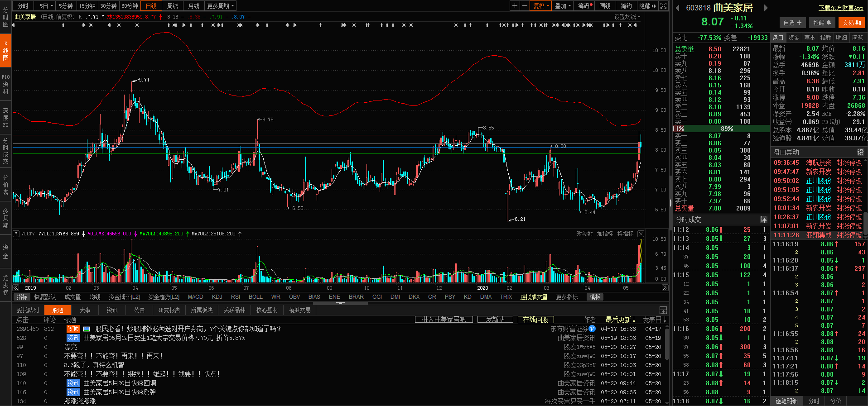The height and width of the screenshot is (406, 868).
Task: Open sidebar 分价表 view
Action: (x=5, y=185)
